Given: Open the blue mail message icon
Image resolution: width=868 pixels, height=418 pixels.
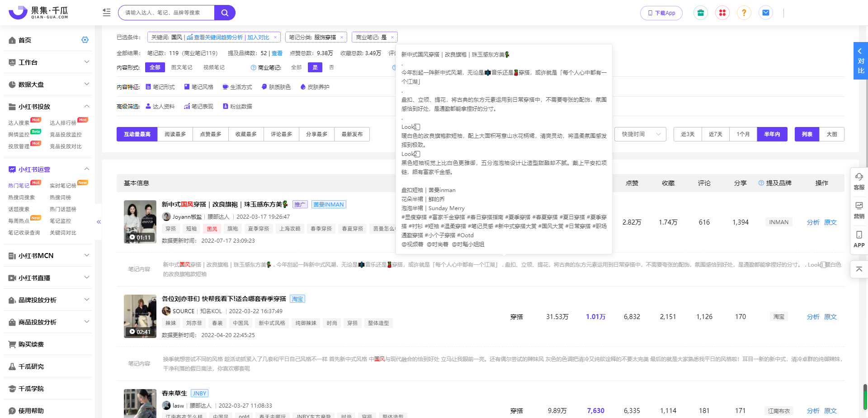Looking at the screenshot, I should click(x=766, y=13).
